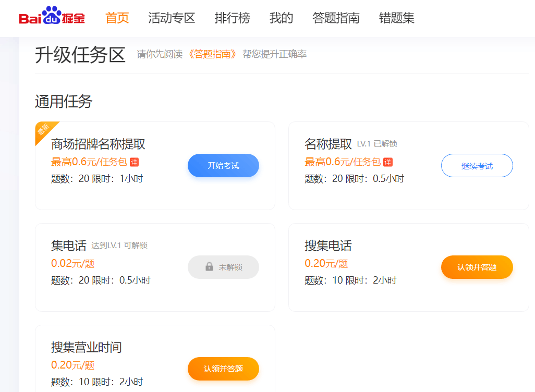Go to 活动专区 in the top navigation
This screenshot has height=392, width=535.
click(172, 18)
